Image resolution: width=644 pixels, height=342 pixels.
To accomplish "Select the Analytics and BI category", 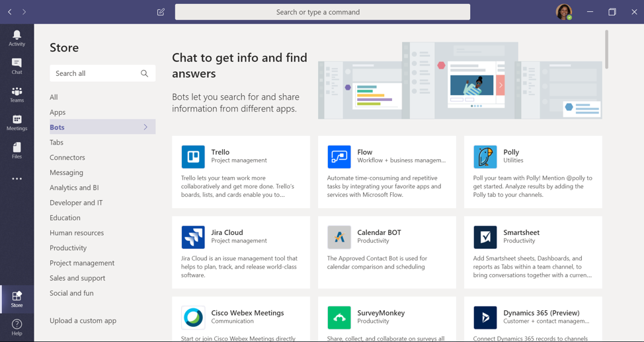I will [74, 188].
